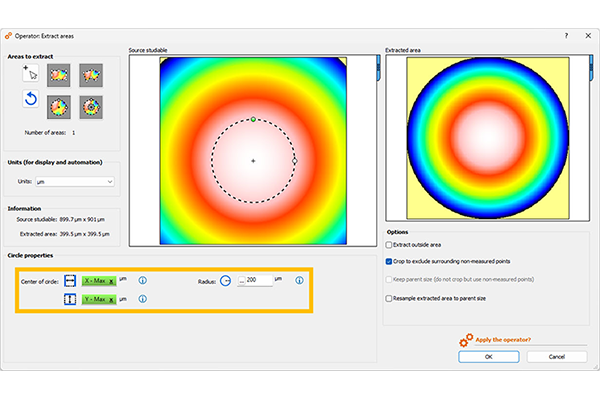Select the add-area cursor tool
600x400 pixels.
(29, 72)
